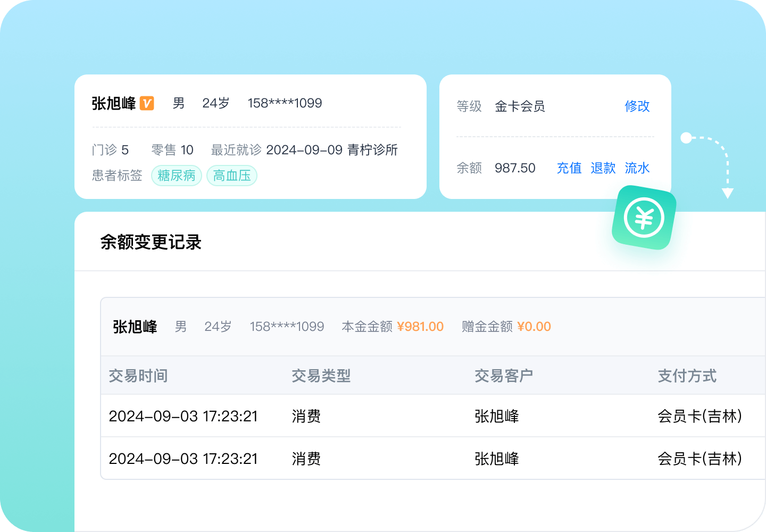Click the 余额变更记录 panel title
The width and height of the screenshot is (766, 532).
(x=151, y=242)
